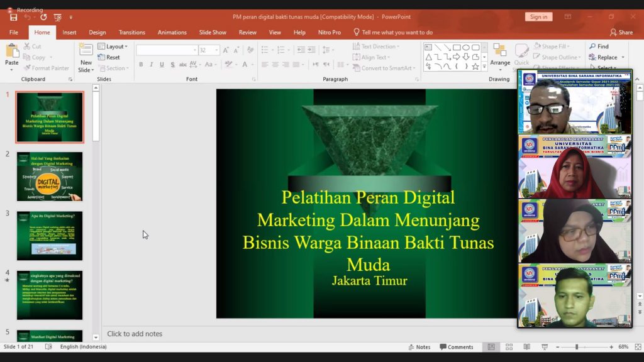The width and height of the screenshot is (644, 362).
Task: Click the Sign in button
Action: point(538,17)
